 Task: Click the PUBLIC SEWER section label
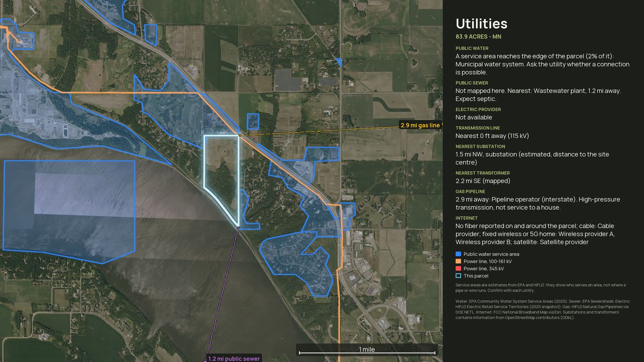pos(472,83)
